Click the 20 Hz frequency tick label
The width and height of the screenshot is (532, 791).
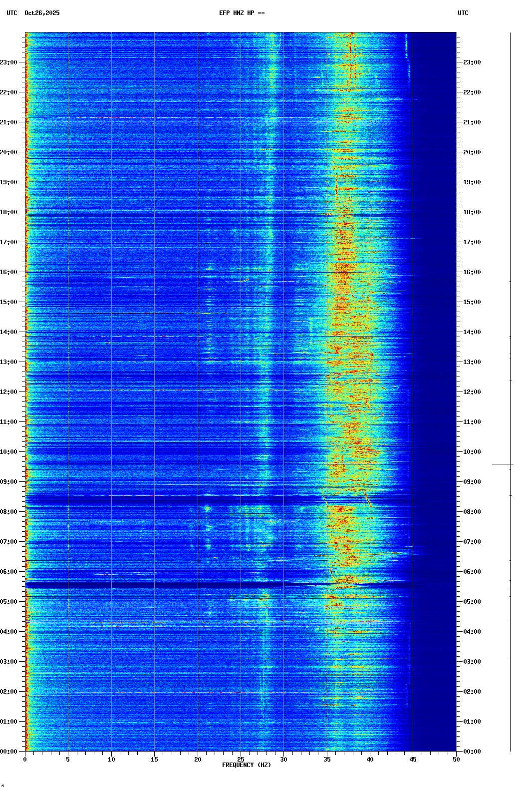(198, 760)
